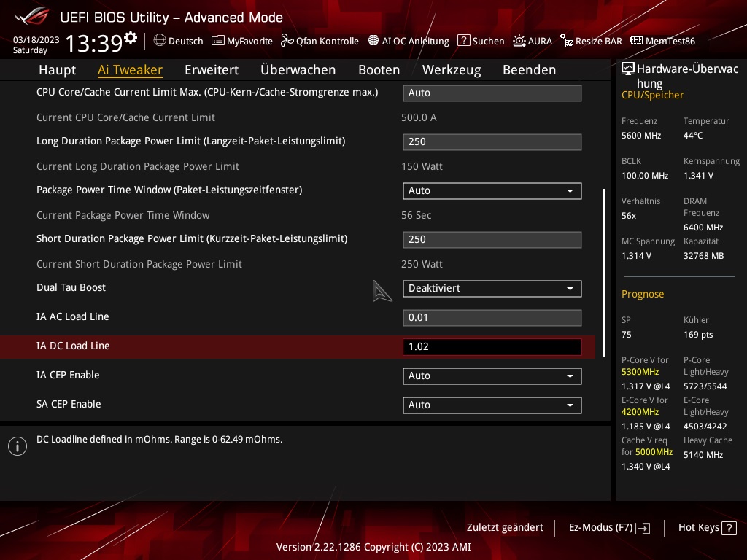Select the IA DC Load Line row label
This screenshot has width=747, height=560.
click(73, 346)
